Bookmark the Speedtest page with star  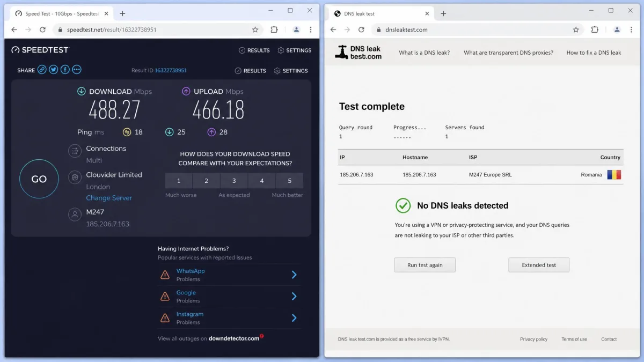(255, 30)
